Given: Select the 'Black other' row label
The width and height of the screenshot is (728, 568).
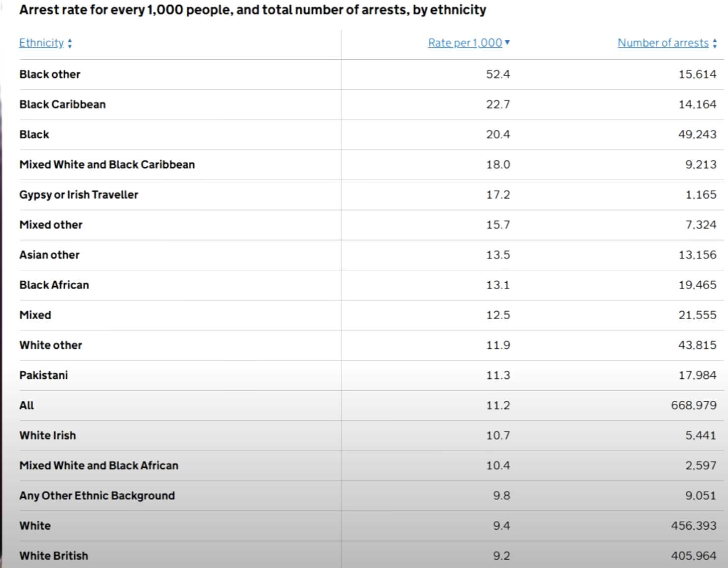Looking at the screenshot, I should pyautogui.click(x=50, y=74).
